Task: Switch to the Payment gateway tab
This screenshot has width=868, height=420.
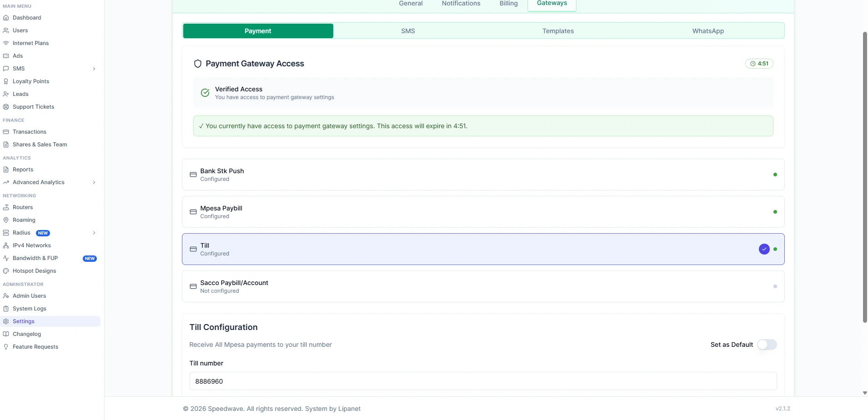Action: [x=258, y=31]
